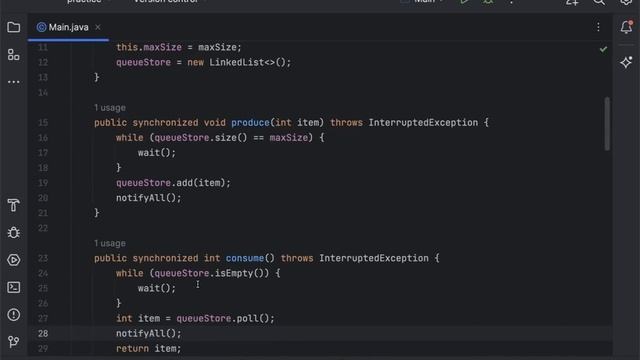Click the editor vertical scrollbar thumb

(607, 124)
